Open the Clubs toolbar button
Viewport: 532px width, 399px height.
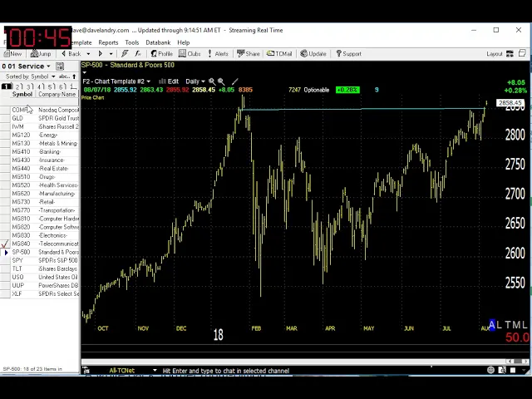pyautogui.click(x=190, y=53)
